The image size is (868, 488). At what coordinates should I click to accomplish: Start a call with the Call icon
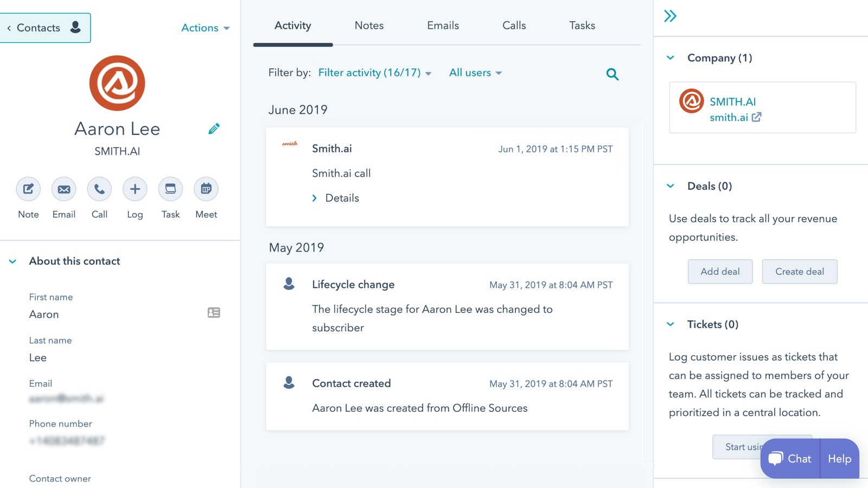[x=99, y=189]
